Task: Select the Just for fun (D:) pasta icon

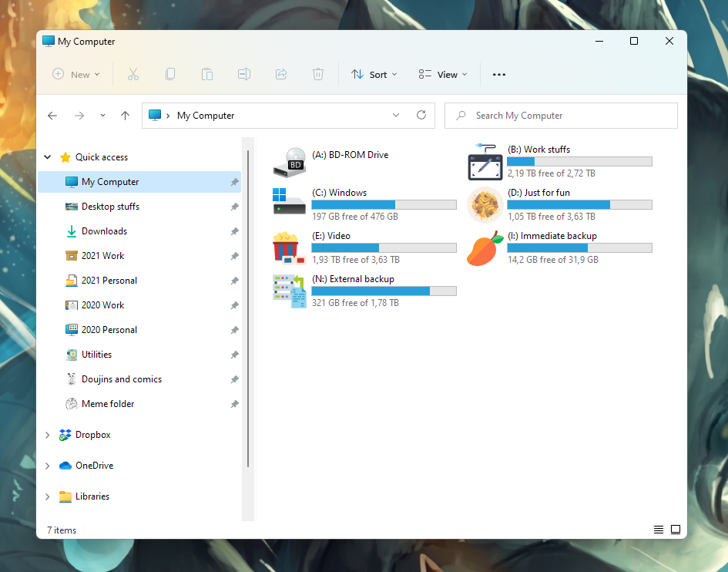Action: 485,205
